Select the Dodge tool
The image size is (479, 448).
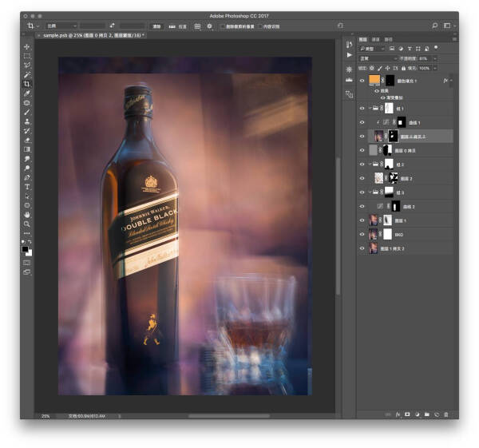pos(27,168)
